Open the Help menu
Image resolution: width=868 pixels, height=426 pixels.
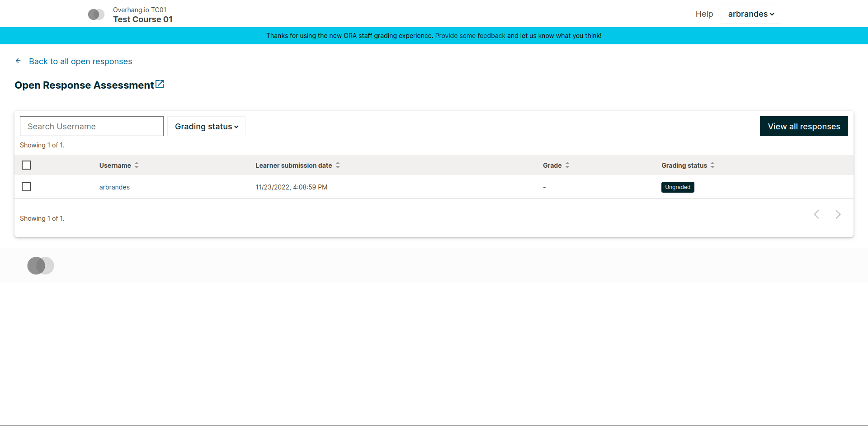point(704,14)
